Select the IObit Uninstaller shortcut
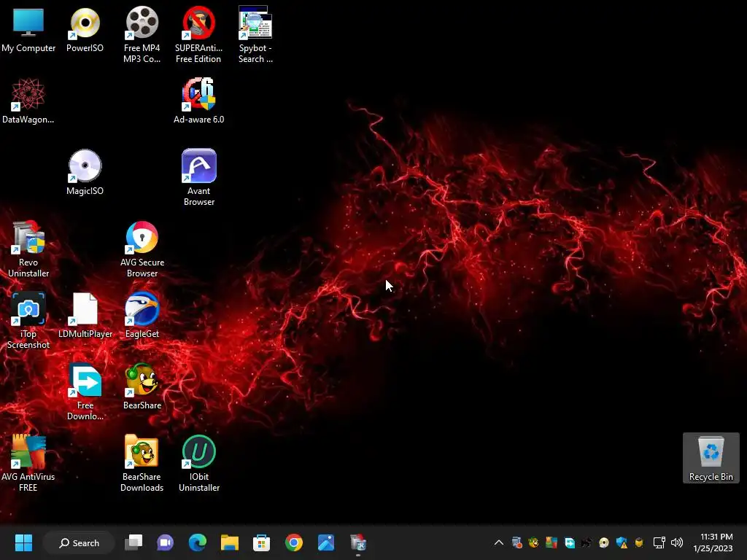 point(198,464)
